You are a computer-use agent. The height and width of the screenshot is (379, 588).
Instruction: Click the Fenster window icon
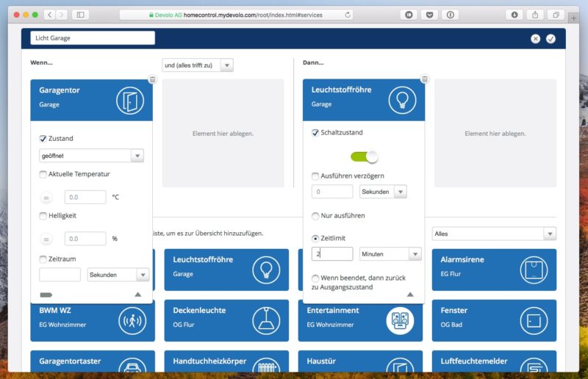click(x=534, y=320)
